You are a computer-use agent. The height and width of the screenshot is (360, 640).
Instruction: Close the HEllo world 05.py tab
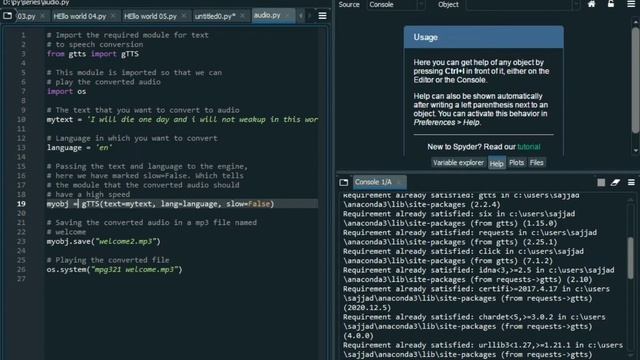184,16
